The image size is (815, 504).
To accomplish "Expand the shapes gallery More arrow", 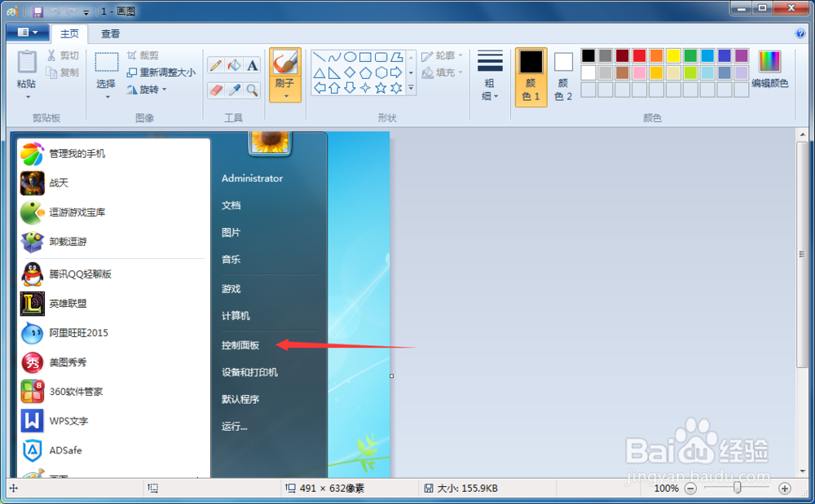I will click(x=411, y=88).
